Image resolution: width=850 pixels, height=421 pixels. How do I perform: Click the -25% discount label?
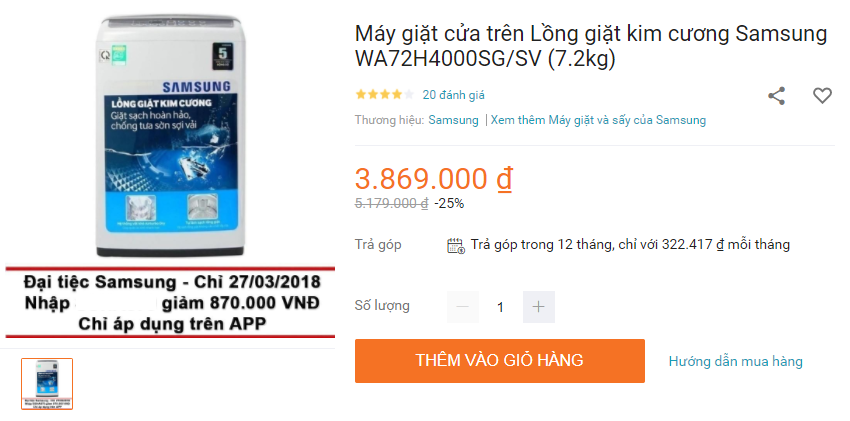(449, 204)
